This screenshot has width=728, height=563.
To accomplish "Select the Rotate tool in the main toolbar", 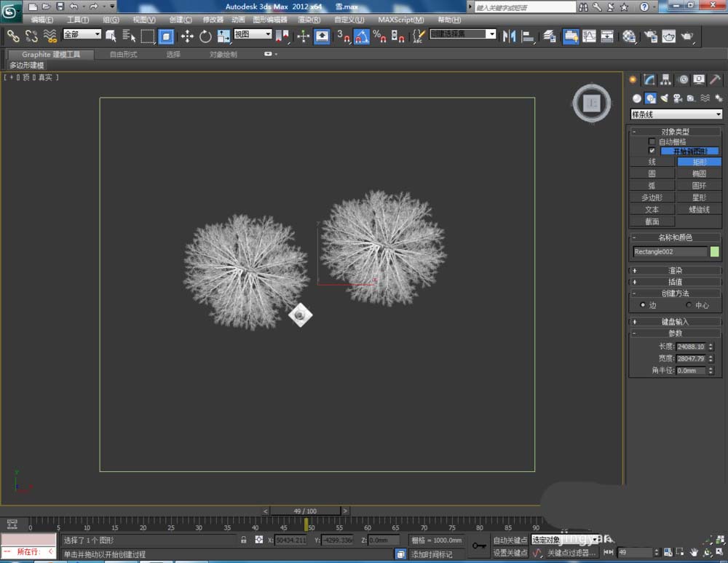I will click(x=205, y=36).
